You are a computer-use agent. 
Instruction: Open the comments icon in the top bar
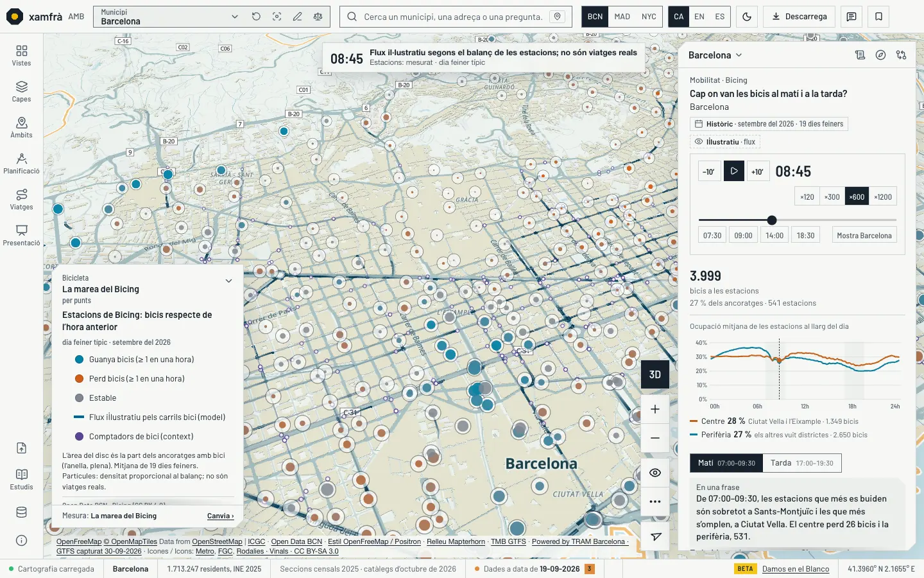point(851,17)
